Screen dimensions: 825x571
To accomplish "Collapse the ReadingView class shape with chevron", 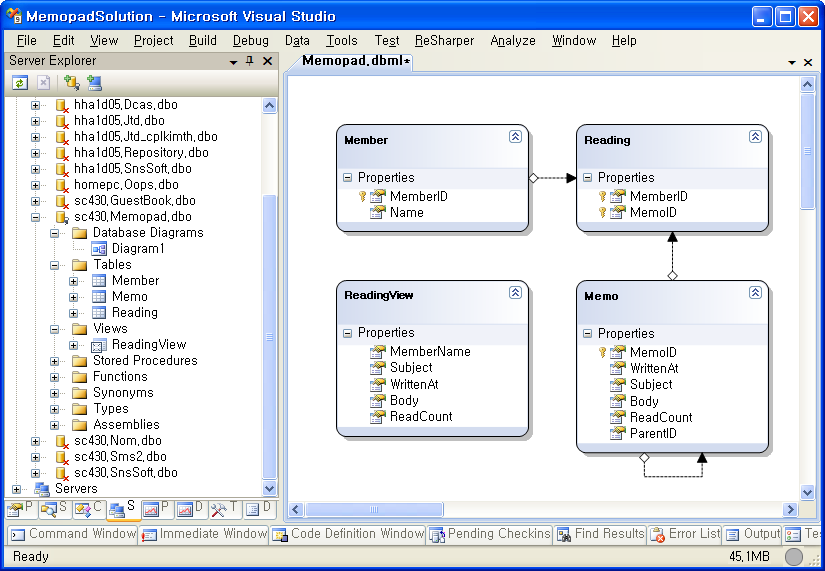I will (x=515, y=293).
